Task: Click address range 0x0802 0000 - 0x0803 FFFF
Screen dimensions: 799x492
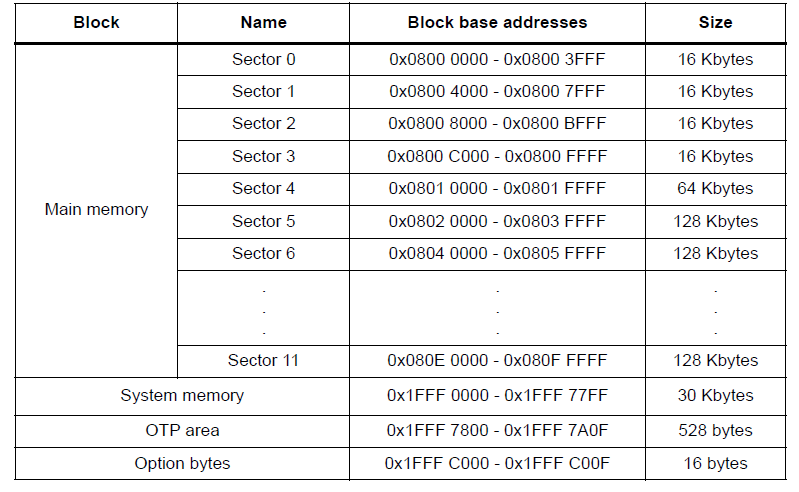Action: click(497, 221)
